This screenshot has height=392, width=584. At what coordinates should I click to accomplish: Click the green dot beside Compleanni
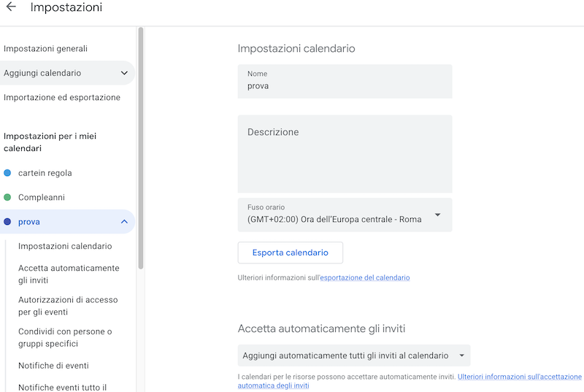coord(7,197)
